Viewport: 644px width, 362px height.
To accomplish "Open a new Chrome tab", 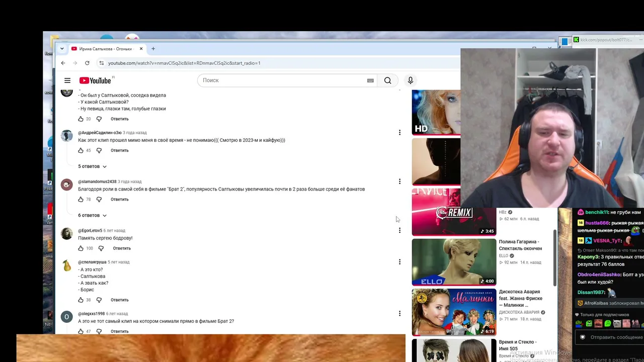I will [153, 49].
